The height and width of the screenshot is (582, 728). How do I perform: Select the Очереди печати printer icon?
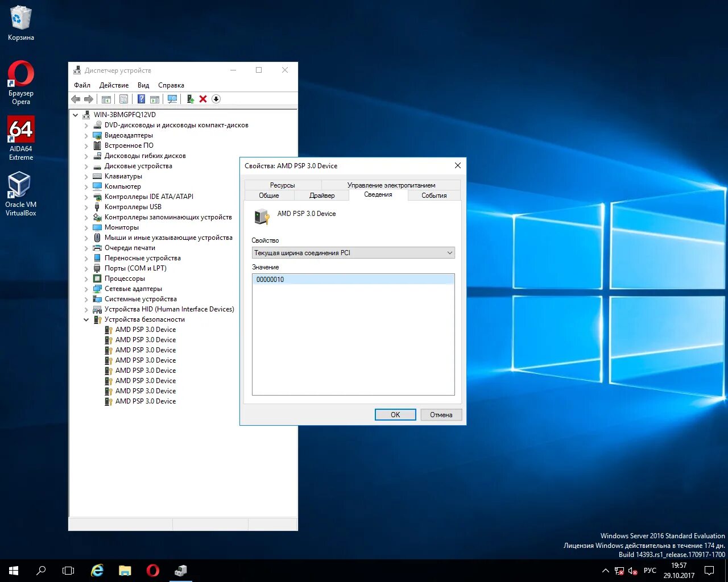coord(97,248)
